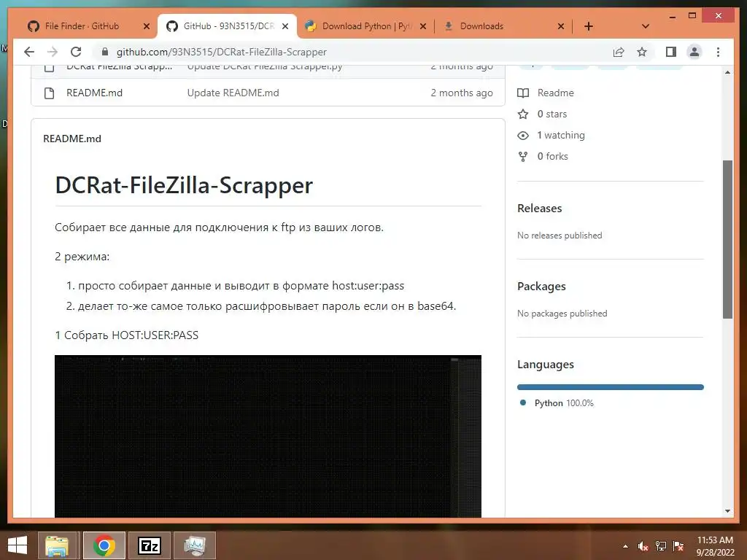Switch to File Finder GitHub tab

click(82, 26)
